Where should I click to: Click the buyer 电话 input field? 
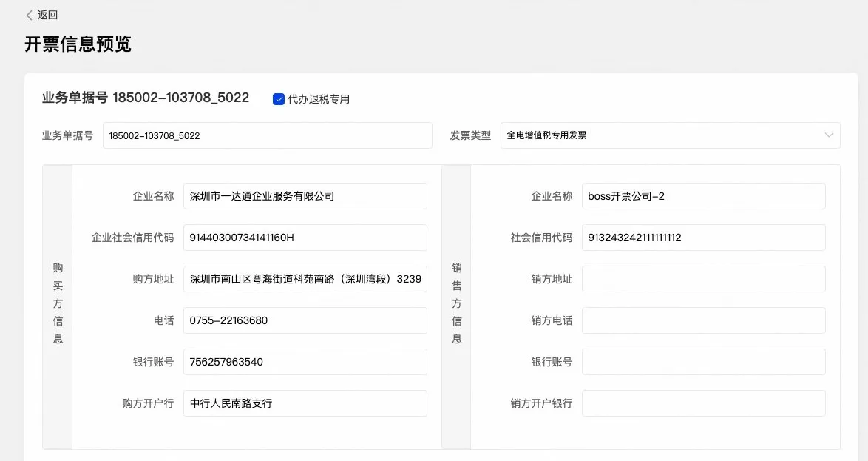(305, 320)
